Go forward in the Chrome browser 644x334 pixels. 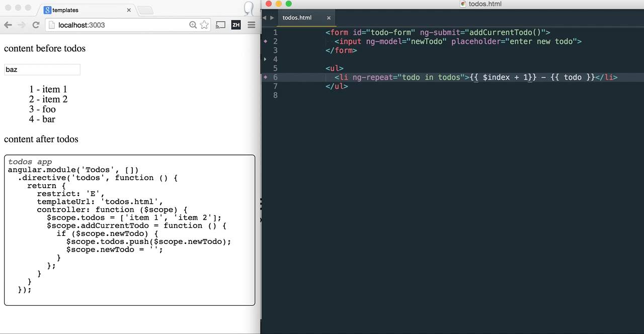(x=22, y=25)
